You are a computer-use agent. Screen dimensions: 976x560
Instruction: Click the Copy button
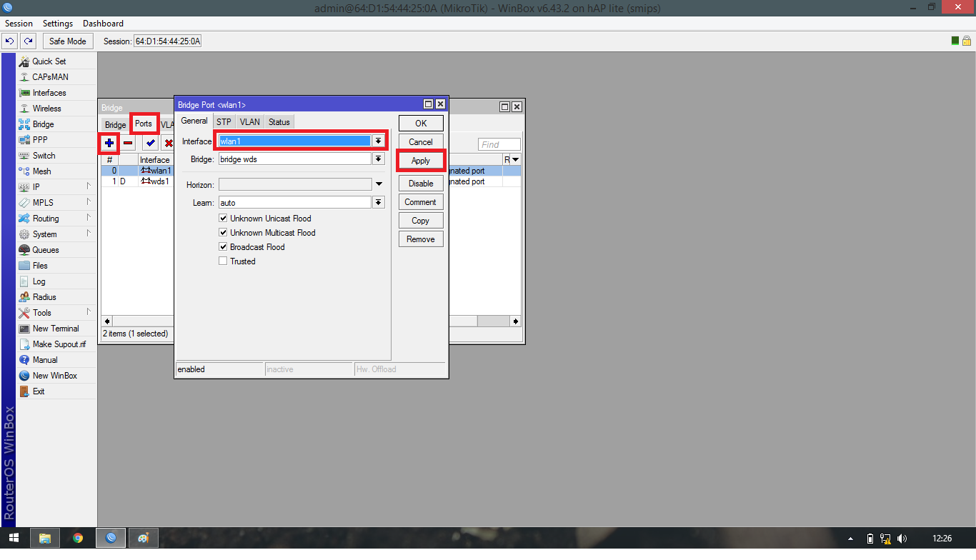point(421,221)
